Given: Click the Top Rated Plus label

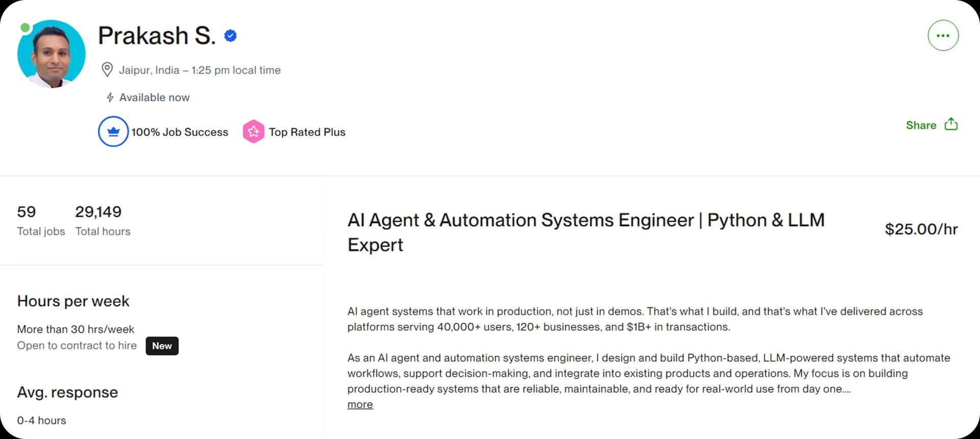Looking at the screenshot, I should (307, 132).
